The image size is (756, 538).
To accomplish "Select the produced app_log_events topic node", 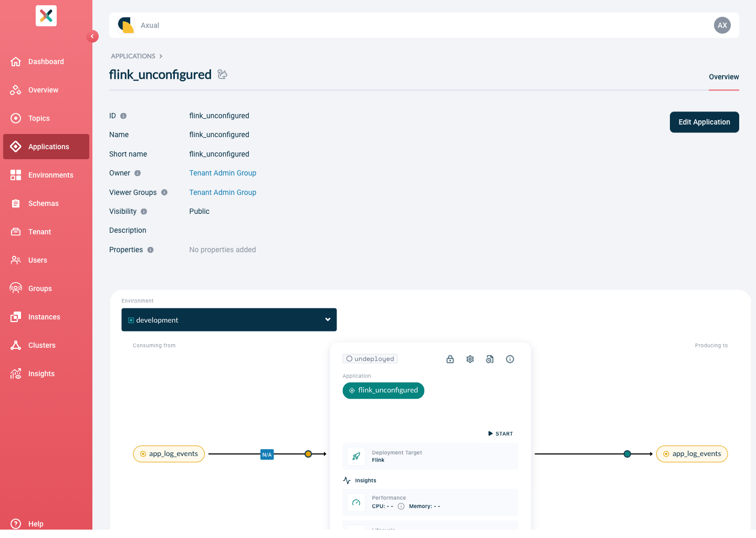I will pos(692,454).
